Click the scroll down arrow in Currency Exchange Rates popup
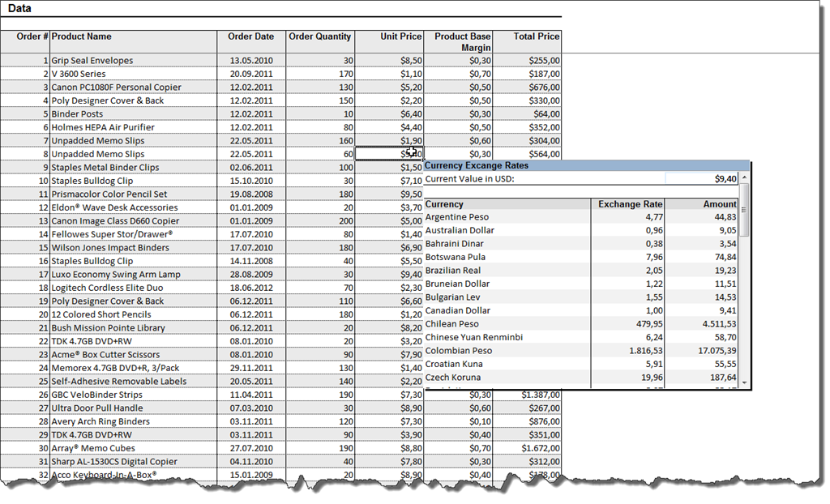Viewport: 830px width, 504px height. (744, 382)
